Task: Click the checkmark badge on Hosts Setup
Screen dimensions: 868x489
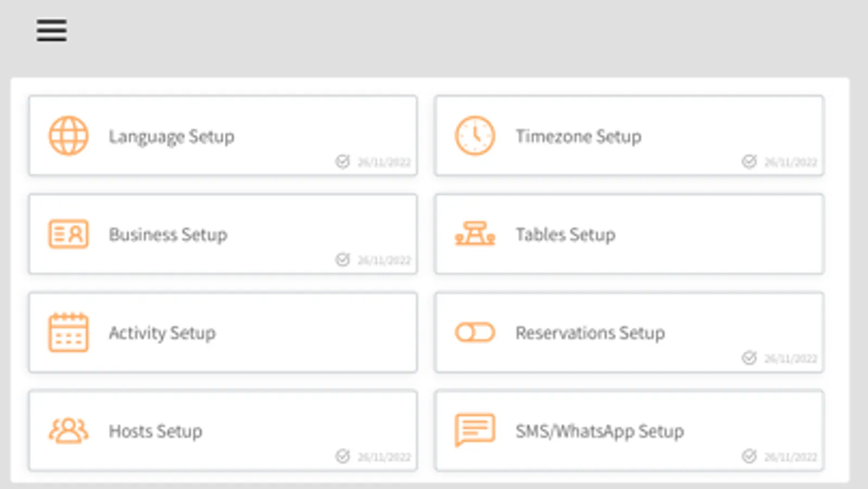Action: tap(343, 456)
